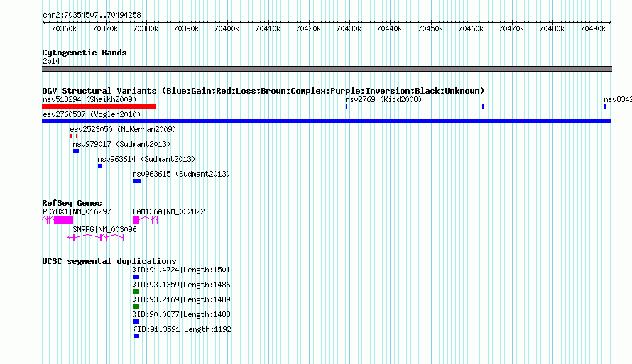
Task: Select the esv2523050 (McKernan2009) red marker
Action: (74, 136)
